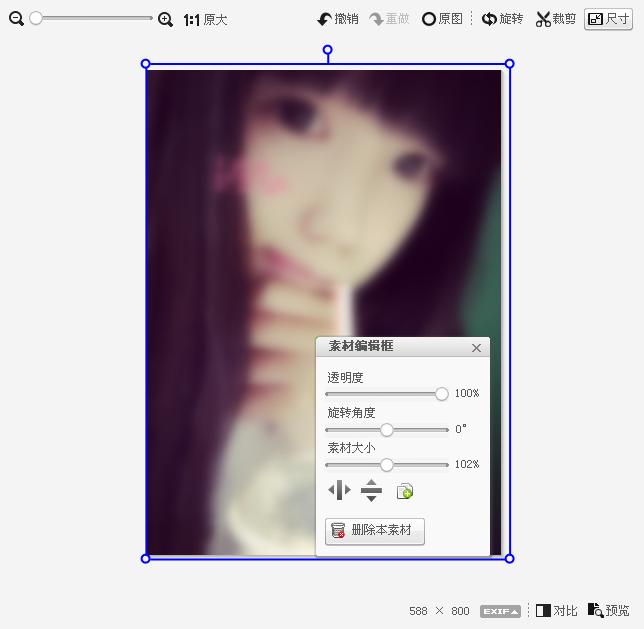Viewport: 644px width, 629px height.
Task: Click the 透明度 opacity slider handle
Action: click(x=442, y=394)
